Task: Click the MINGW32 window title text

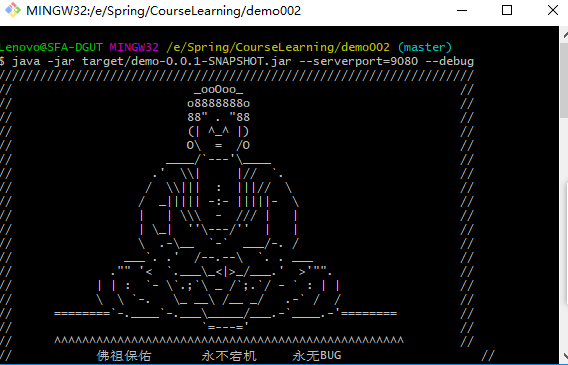Action: [x=163, y=11]
